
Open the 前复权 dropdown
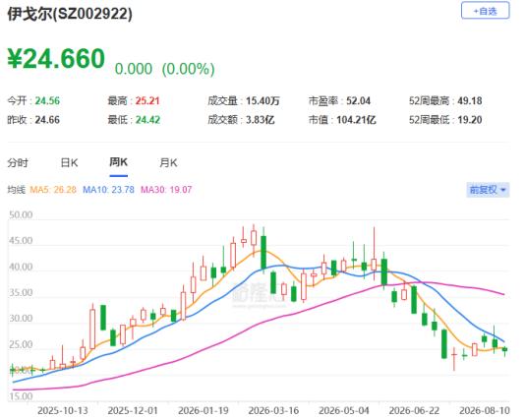pos(488,190)
